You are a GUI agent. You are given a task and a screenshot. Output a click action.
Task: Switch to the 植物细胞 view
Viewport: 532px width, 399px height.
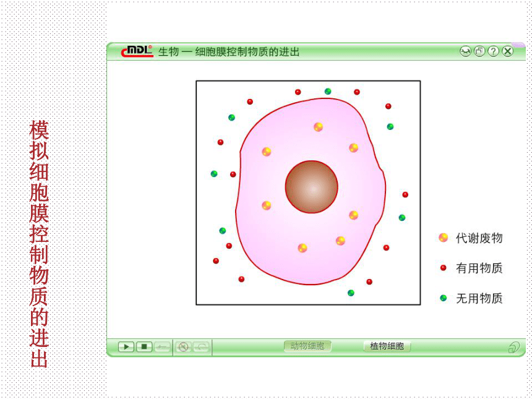(387, 346)
